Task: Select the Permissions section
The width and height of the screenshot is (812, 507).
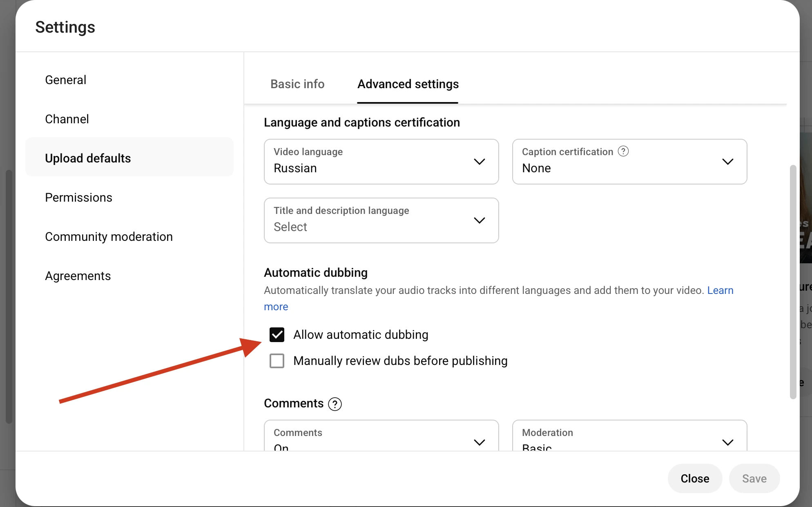Action: click(x=78, y=197)
